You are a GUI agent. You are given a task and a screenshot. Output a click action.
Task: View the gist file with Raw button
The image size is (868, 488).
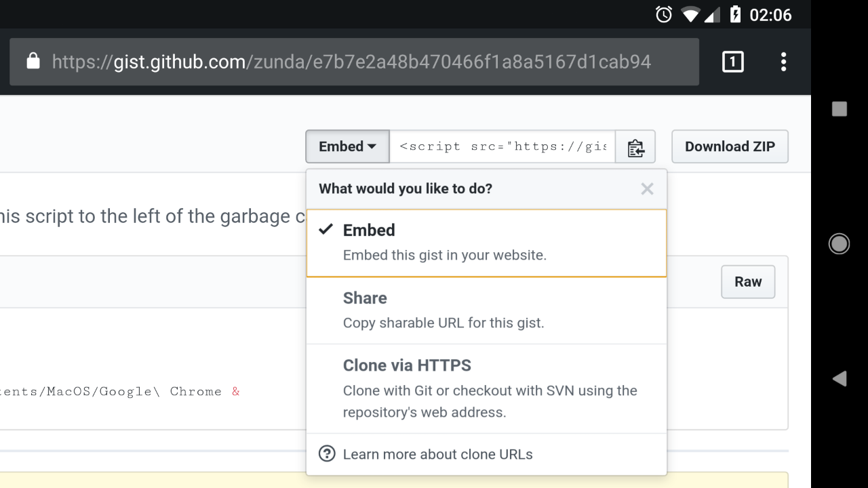[748, 282]
